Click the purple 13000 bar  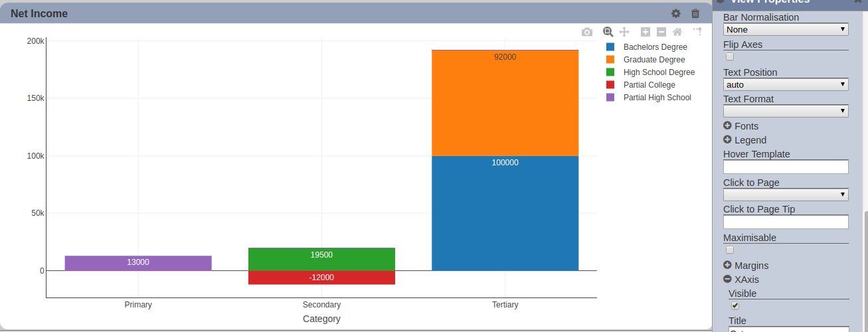click(x=138, y=263)
